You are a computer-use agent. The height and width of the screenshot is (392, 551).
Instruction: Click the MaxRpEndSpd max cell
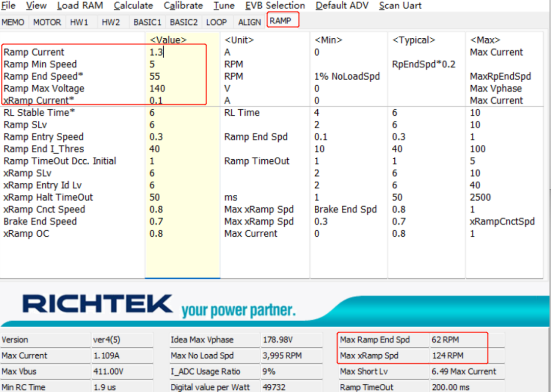(500, 76)
